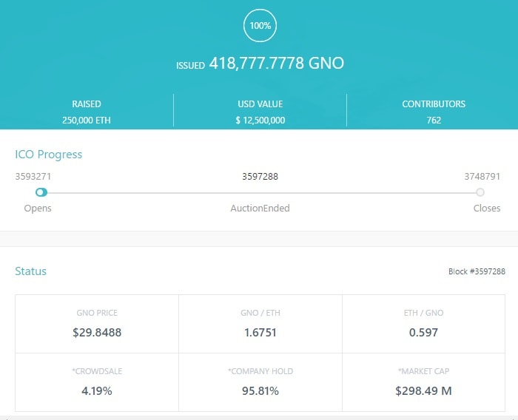
Task: Click the Market Cap $298.49 M cell
Action: tap(423, 382)
